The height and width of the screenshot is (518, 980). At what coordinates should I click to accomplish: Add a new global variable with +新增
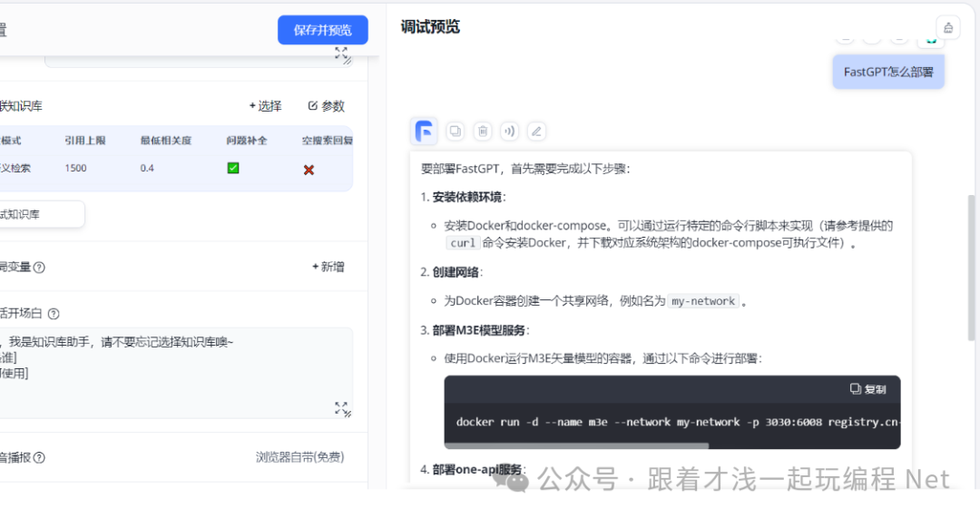click(328, 267)
